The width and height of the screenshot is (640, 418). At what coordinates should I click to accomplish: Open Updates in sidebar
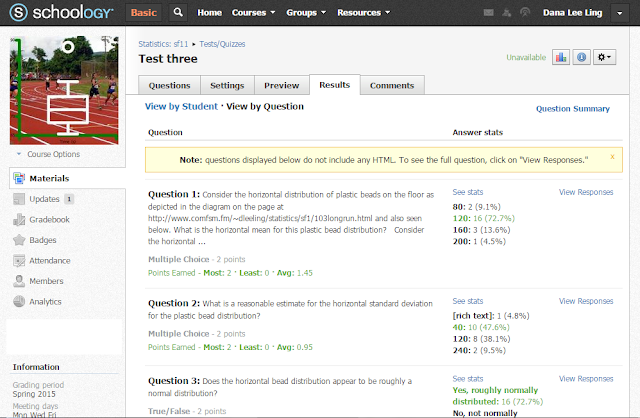click(x=44, y=199)
